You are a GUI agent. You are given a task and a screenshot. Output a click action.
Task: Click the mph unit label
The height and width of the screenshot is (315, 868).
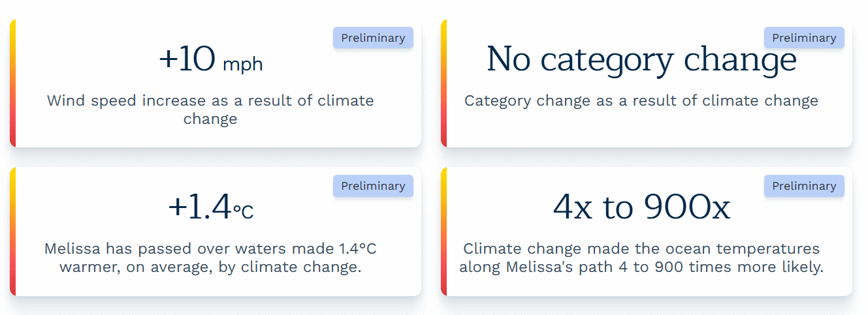pyautogui.click(x=242, y=65)
